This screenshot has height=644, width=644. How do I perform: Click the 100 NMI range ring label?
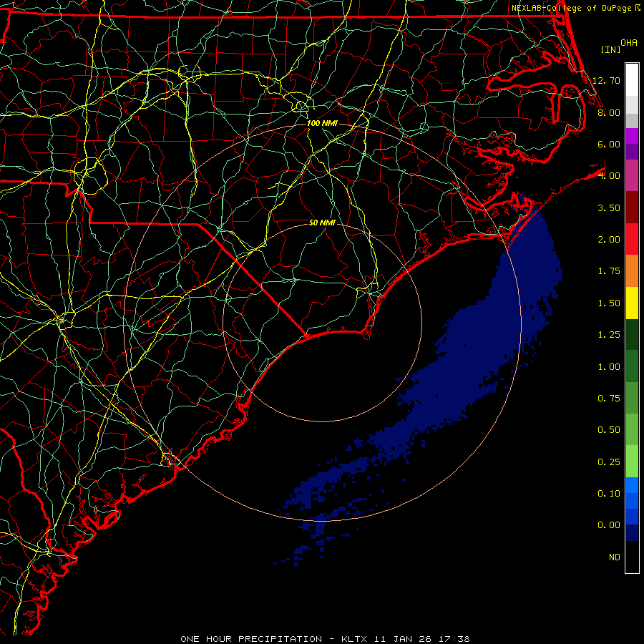pos(322,123)
